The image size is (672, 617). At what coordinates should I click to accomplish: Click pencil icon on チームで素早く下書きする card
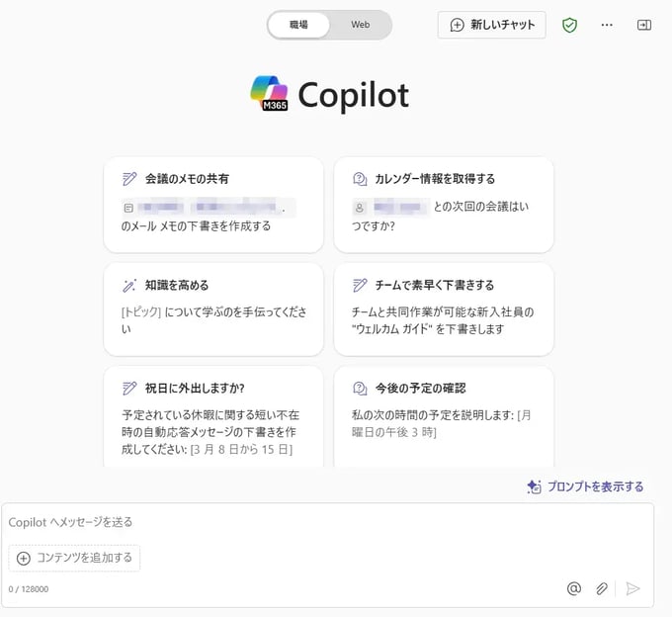tap(360, 285)
